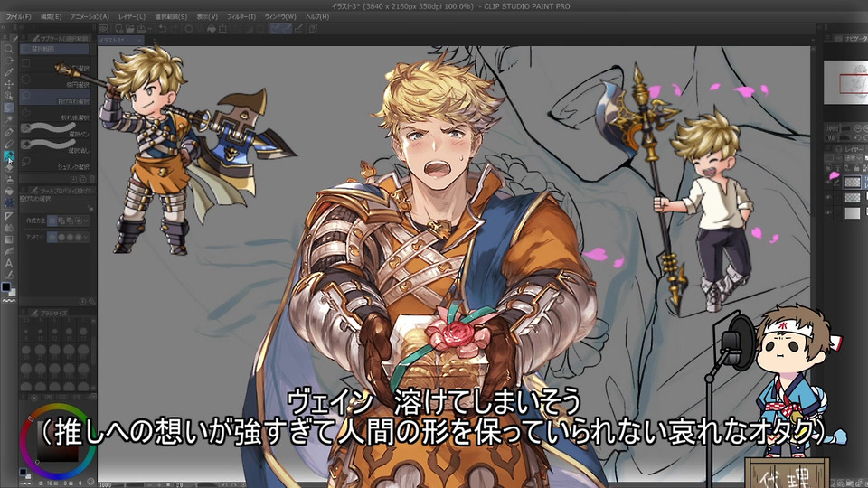This screenshot has height=488, width=868.
Task: Choose first anti-aliasing level (none)
Action: [52, 237]
